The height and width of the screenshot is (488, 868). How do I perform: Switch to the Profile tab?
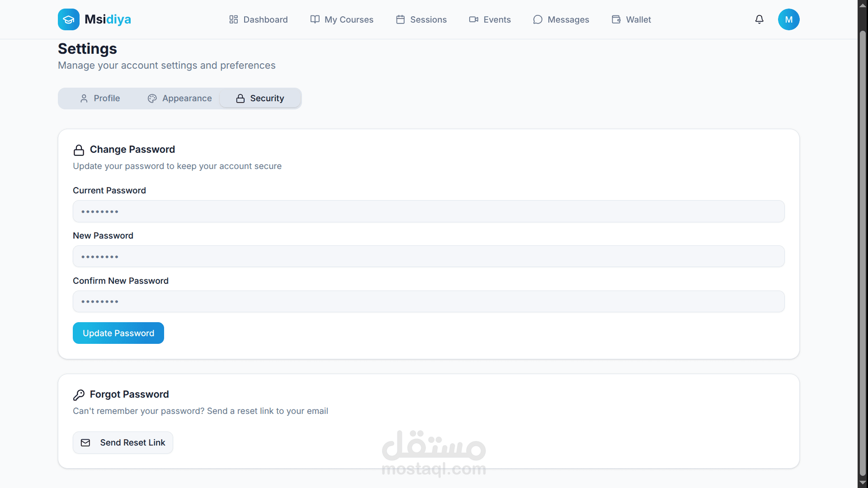click(100, 99)
